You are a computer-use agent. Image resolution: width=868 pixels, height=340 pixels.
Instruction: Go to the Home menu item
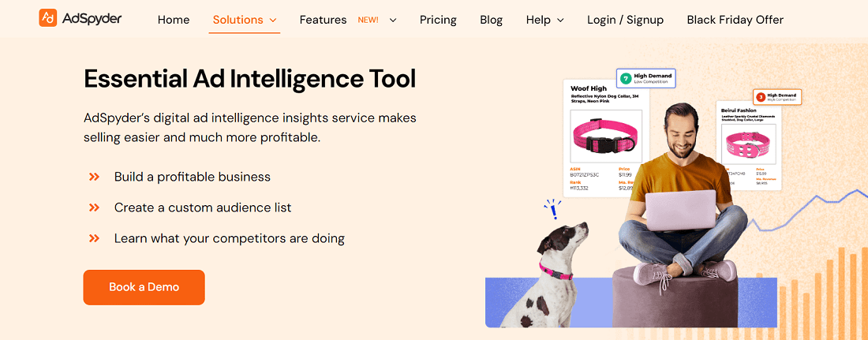tap(174, 20)
